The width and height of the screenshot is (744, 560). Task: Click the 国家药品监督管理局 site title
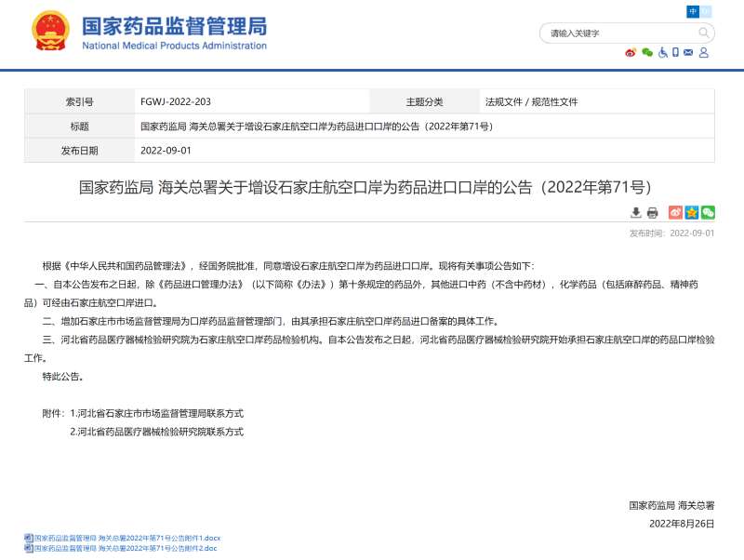point(174,26)
